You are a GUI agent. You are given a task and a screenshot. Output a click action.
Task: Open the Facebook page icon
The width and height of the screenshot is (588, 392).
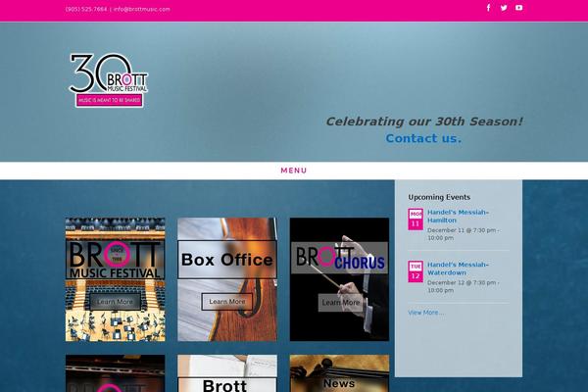coord(488,8)
